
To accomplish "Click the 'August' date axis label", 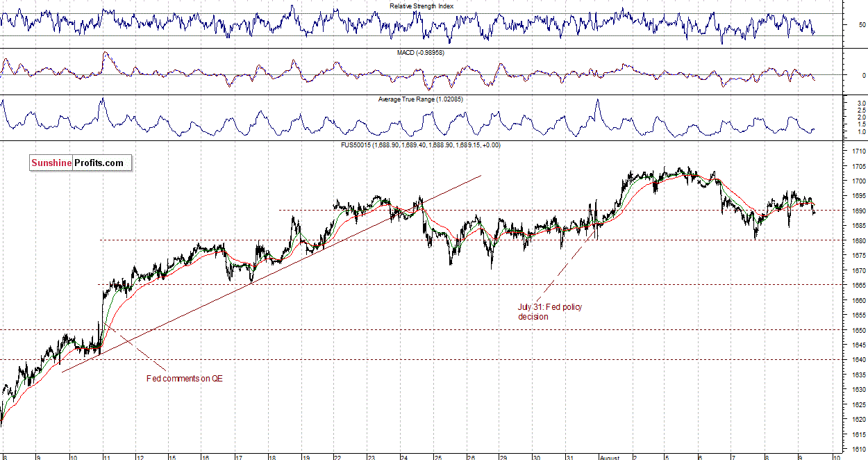I will point(609,457).
